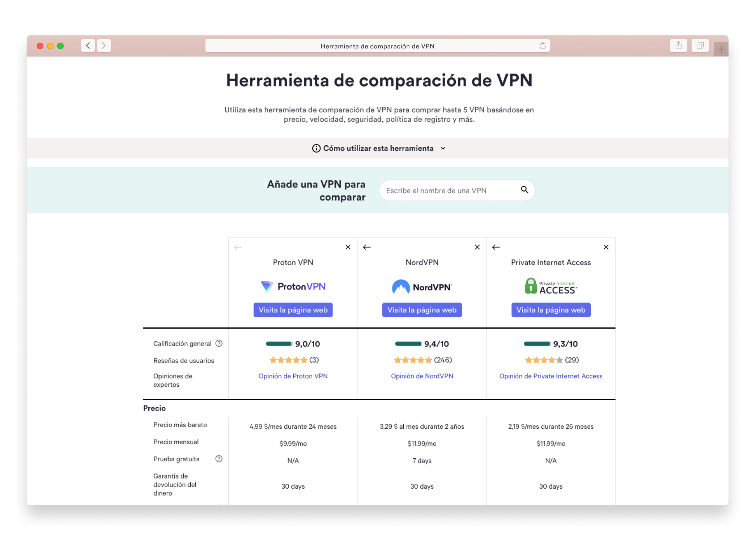Click Opiniones de expertos row label
The height and width of the screenshot is (540, 756).
point(173,380)
